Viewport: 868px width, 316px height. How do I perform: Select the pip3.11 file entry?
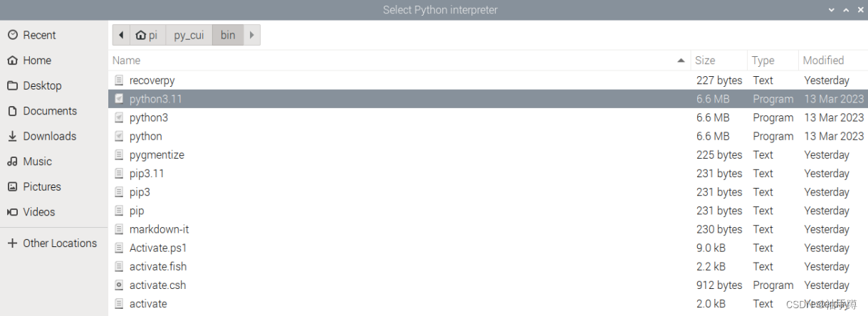(147, 173)
